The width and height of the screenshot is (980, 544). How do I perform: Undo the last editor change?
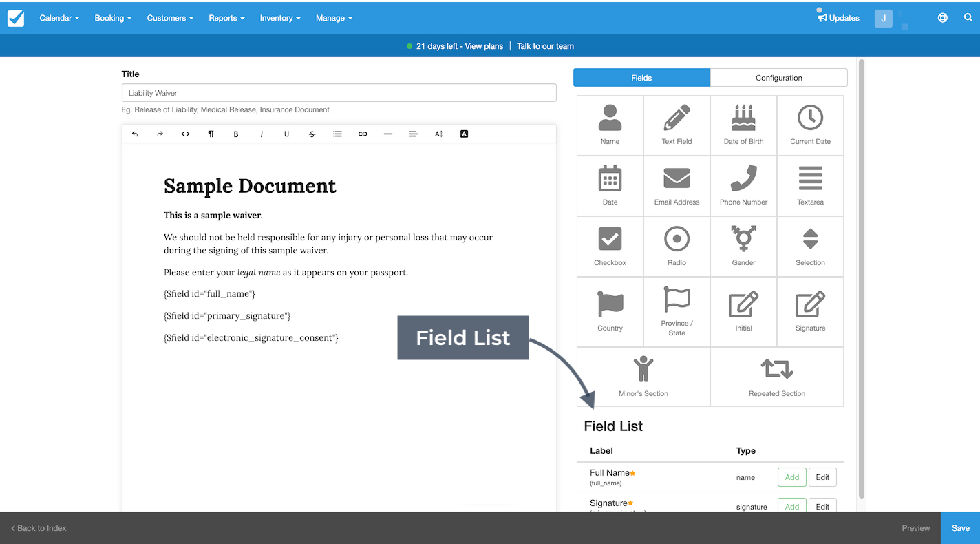click(135, 134)
